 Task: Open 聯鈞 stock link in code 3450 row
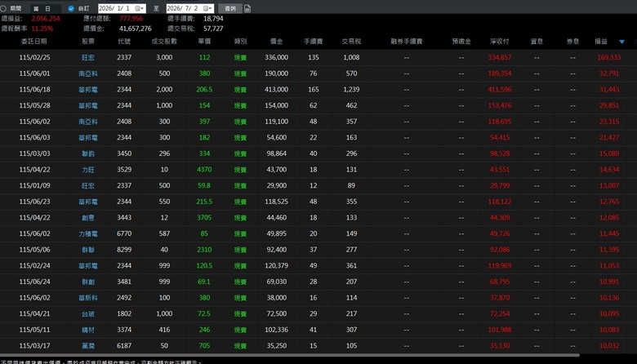[88, 153]
